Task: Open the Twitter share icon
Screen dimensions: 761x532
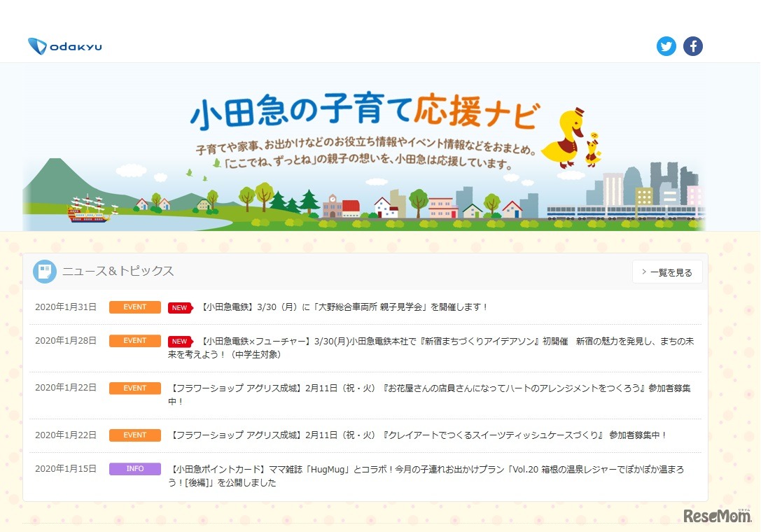Action: [666, 46]
